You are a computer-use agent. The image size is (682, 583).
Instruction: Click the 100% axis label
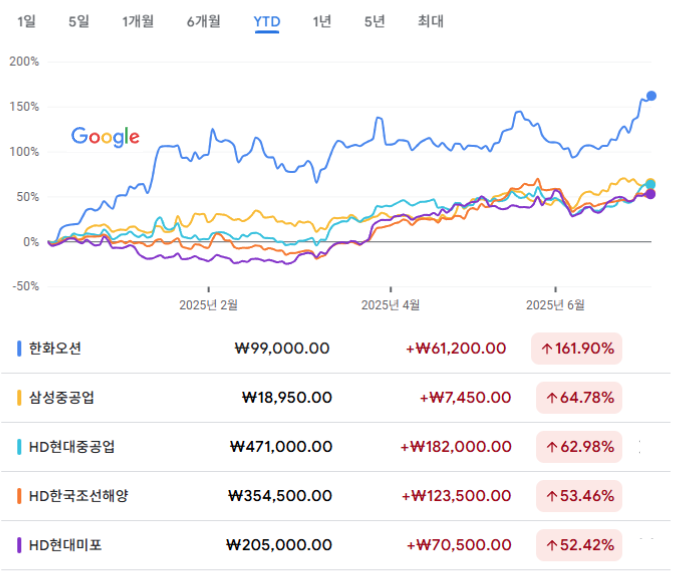click(24, 153)
